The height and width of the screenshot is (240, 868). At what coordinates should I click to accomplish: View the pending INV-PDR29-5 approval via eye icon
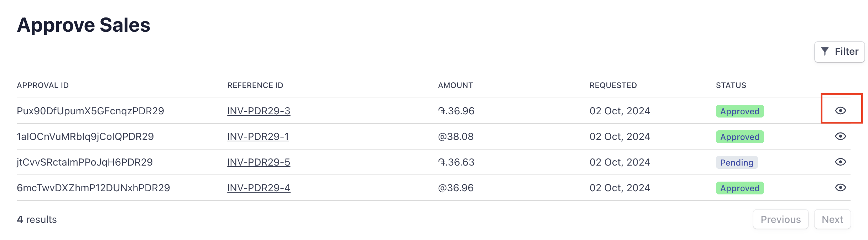(x=840, y=162)
